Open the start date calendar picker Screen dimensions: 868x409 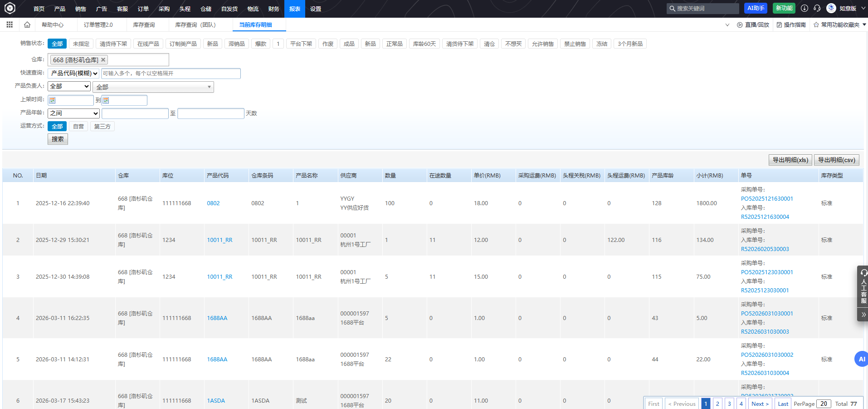pos(53,100)
